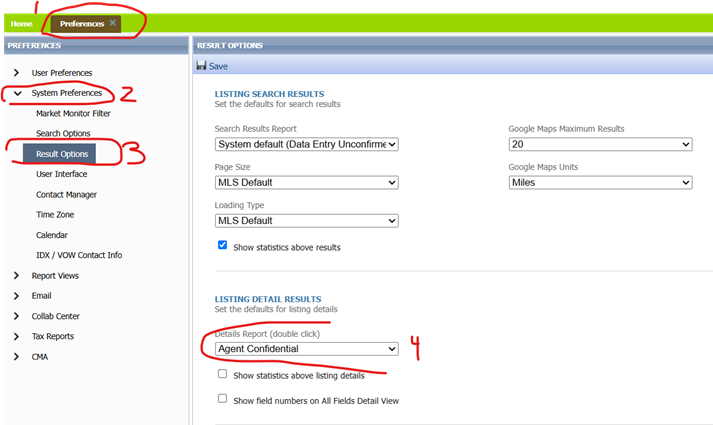Open the Search Results Report dropdown

[x=307, y=145]
